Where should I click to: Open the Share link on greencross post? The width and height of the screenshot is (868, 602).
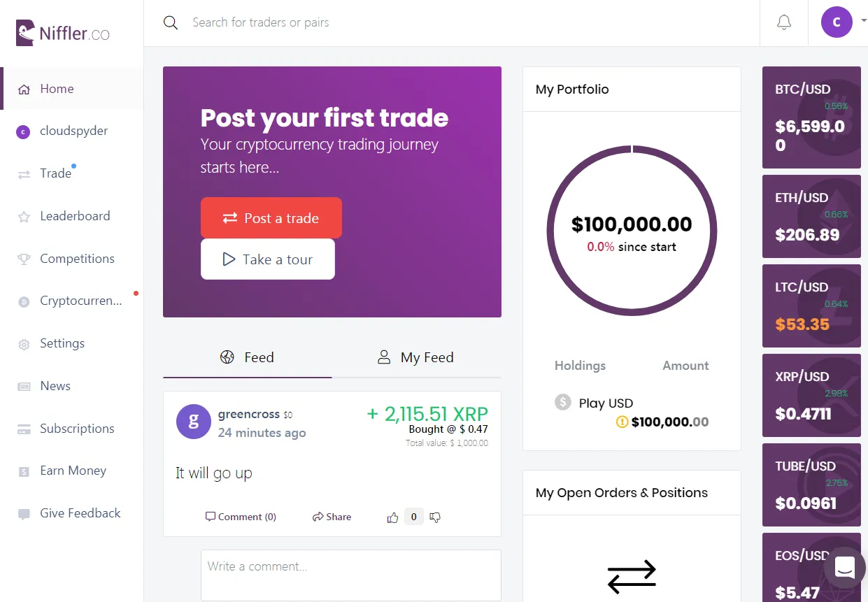(x=332, y=517)
